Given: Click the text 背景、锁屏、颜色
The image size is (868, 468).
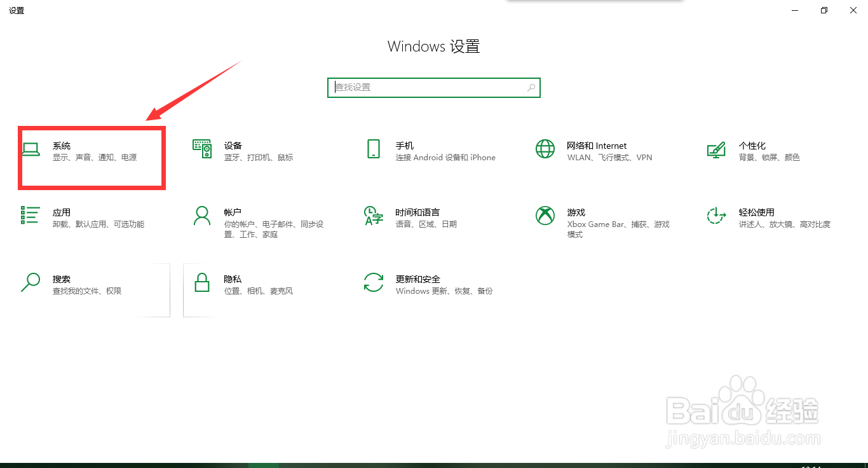Looking at the screenshot, I should (x=769, y=158).
